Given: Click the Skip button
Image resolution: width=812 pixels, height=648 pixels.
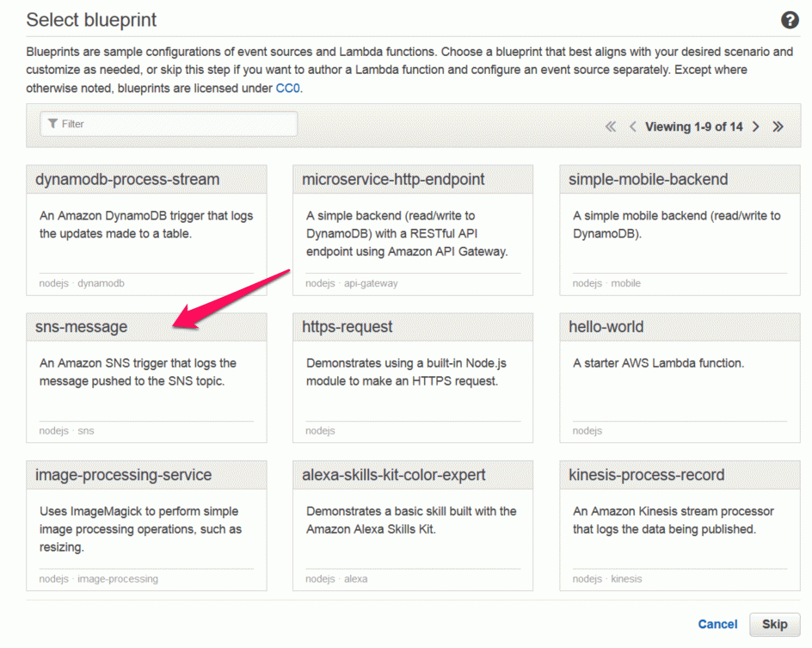Looking at the screenshot, I should click(774, 624).
